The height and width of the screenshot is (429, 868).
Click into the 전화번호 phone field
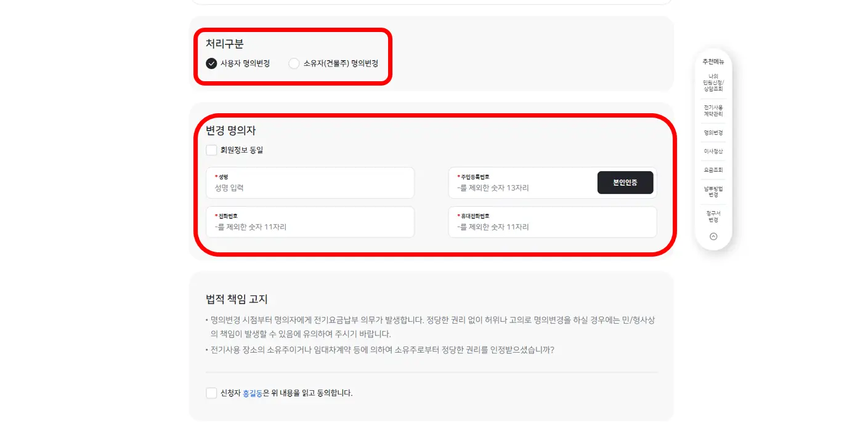click(x=310, y=222)
